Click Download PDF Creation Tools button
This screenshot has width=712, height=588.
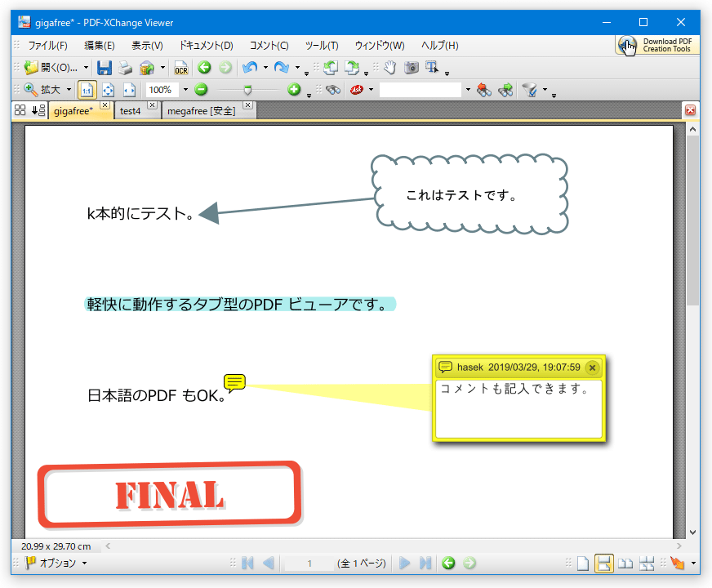point(657,46)
